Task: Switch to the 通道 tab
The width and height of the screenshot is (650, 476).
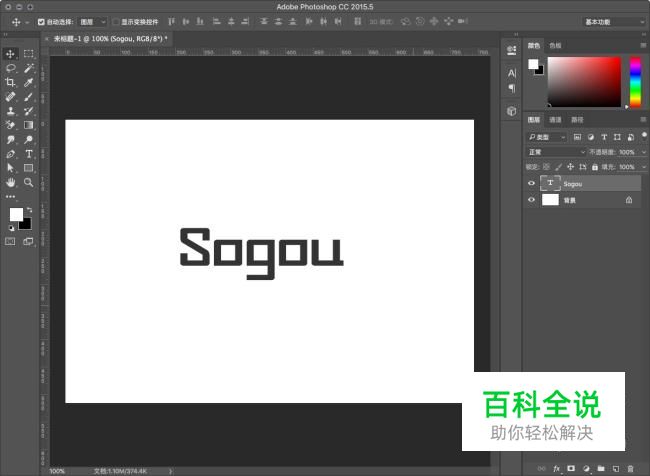Action: tap(555, 120)
